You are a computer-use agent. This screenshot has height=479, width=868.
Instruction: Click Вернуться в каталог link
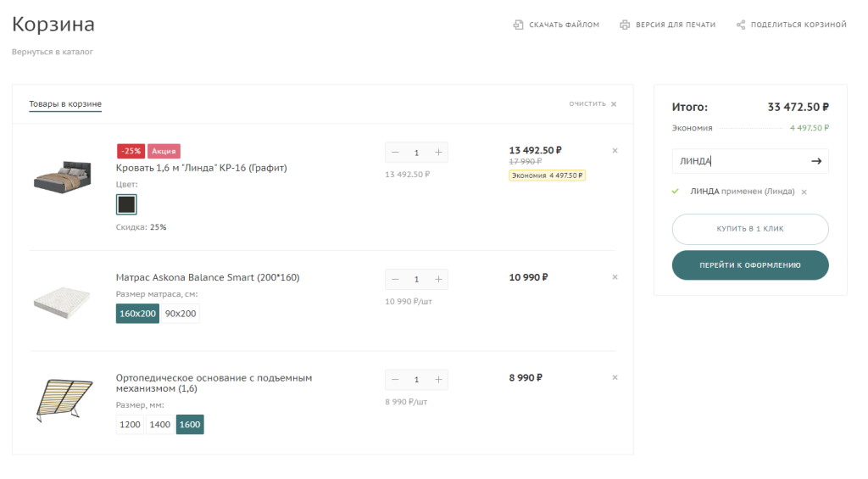pyautogui.click(x=52, y=52)
